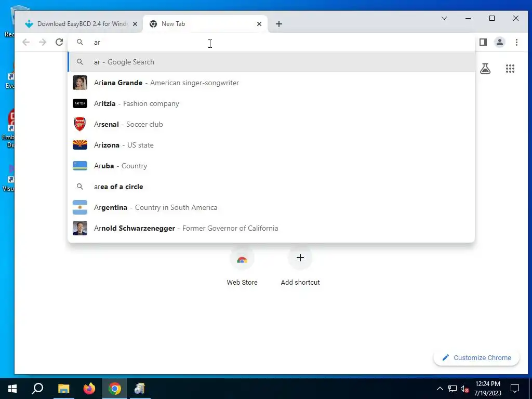This screenshot has height=399, width=532.
Task: Open the notification center icon
Action: pyautogui.click(x=515, y=389)
